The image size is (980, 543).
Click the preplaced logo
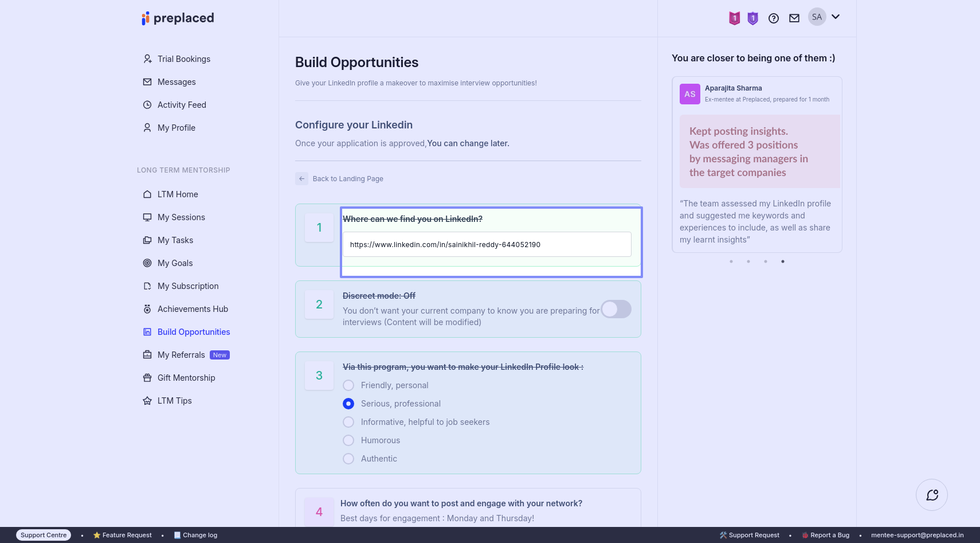tap(178, 18)
